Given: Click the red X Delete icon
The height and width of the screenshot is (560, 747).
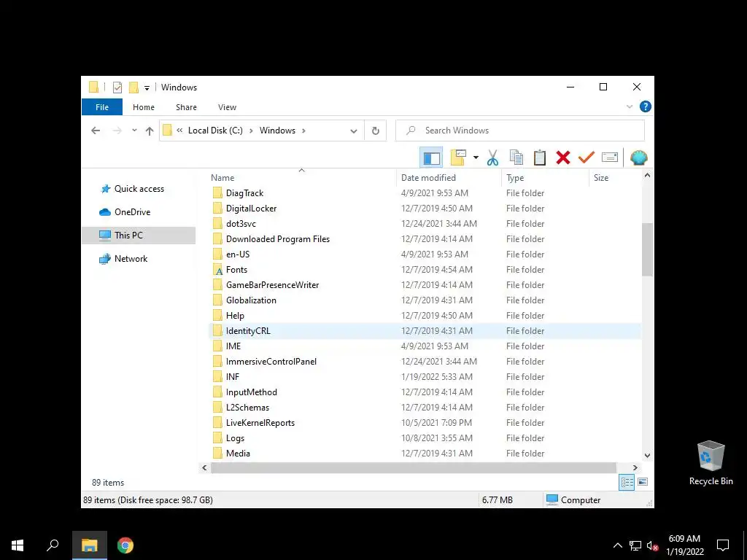Looking at the screenshot, I should point(563,157).
